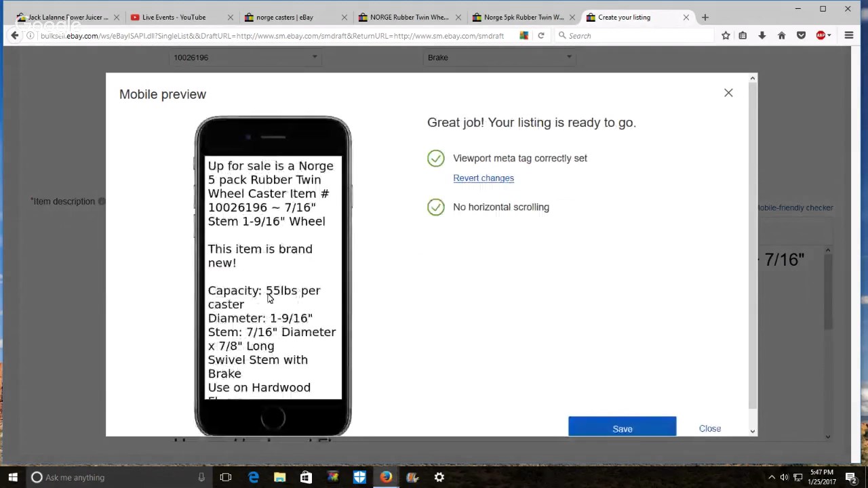Viewport: 868px width, 488px height.
Task: Click the Revert changes link
Action: click(484, 178)
